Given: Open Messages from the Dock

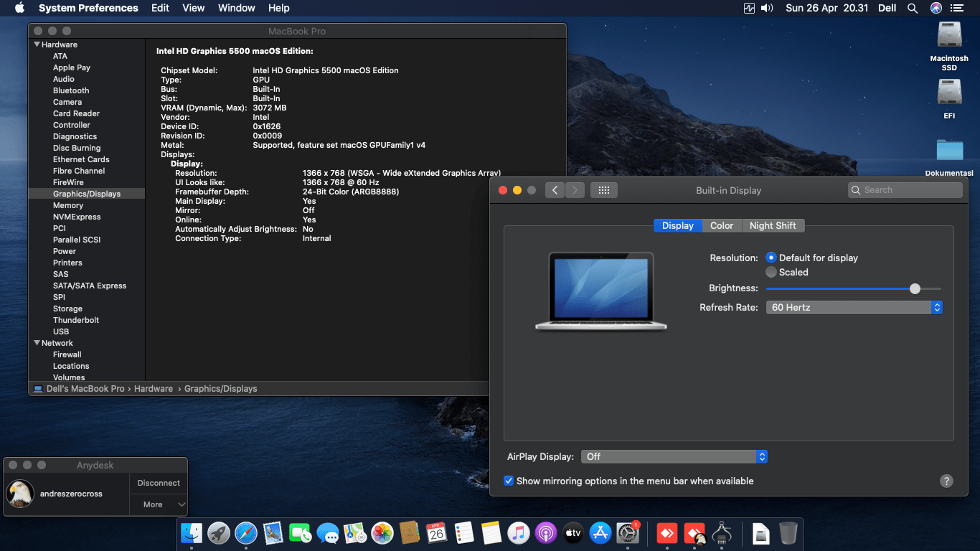Looking at the screenshot, I should [328, 533].
